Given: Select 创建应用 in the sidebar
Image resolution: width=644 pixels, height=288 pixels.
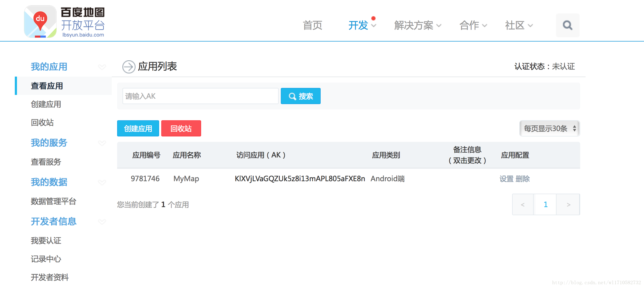Looking at the screenshot, I should (46, 104).
